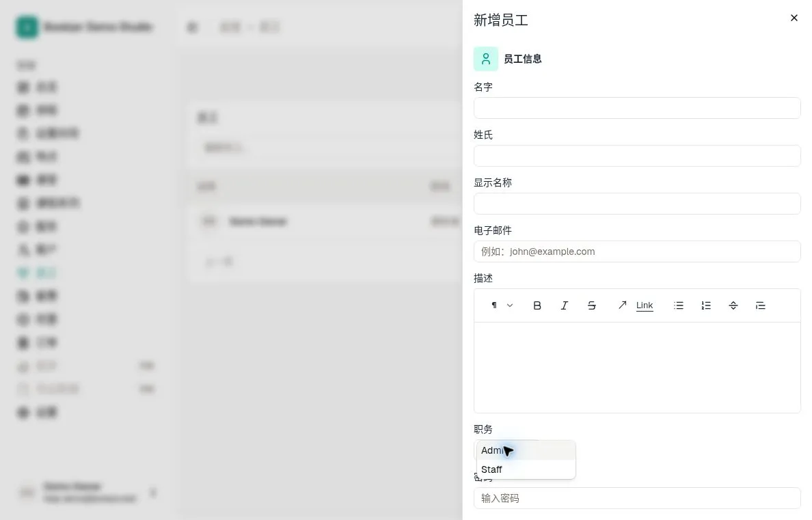Image resolution: width=812 pixels, height=520 pixels.
Task: Click inside the 描述 text area
Action: coord(637,367)
